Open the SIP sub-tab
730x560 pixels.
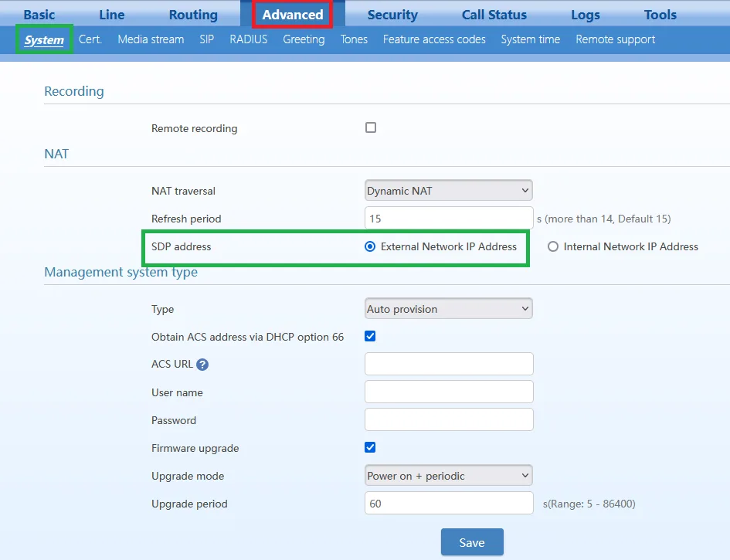click(207, 39)
